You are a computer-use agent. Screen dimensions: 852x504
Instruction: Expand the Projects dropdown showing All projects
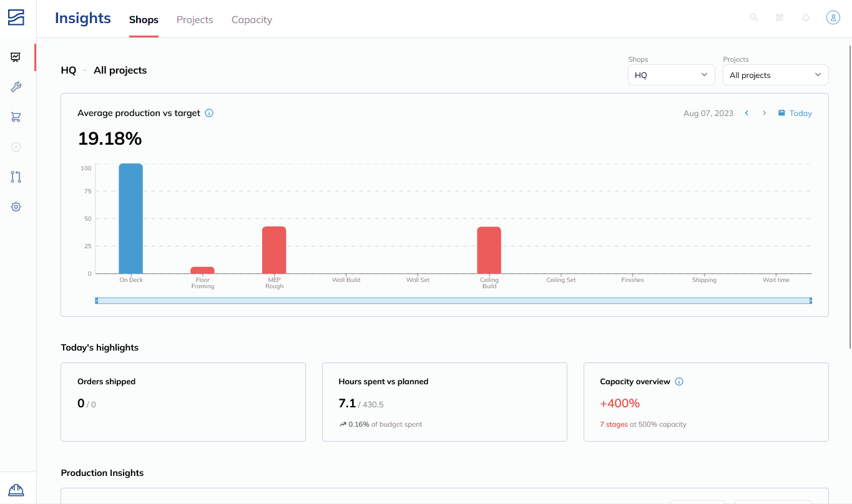(x=775, y=75)
